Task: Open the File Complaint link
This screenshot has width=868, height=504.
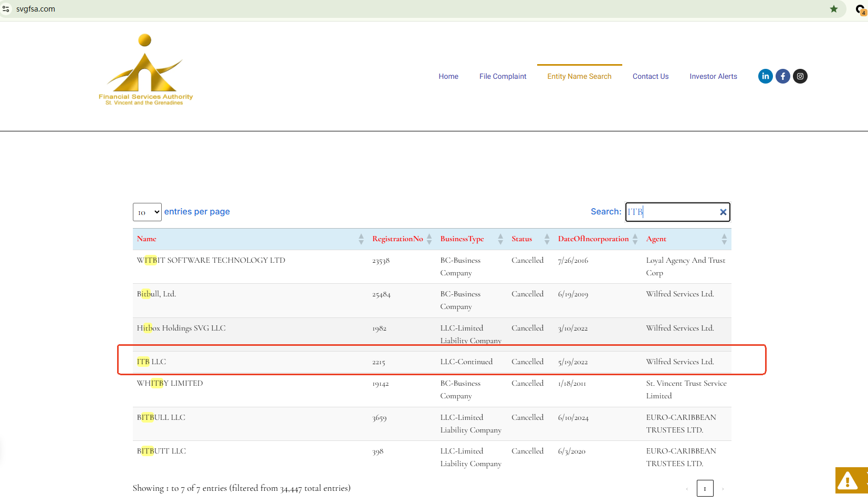Action: pos(503,77)
